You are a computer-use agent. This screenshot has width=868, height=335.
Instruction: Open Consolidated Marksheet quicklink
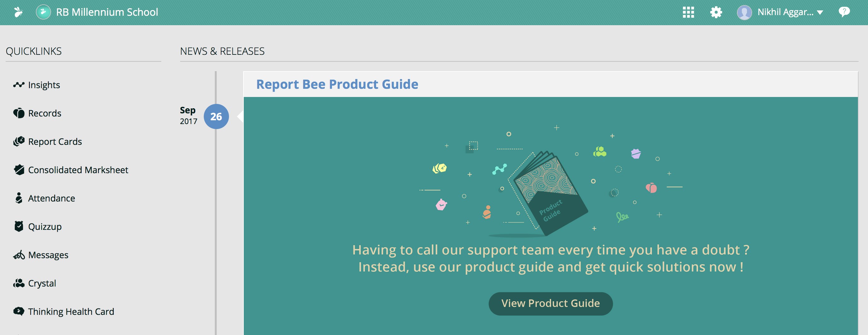[x=78, y=170]
